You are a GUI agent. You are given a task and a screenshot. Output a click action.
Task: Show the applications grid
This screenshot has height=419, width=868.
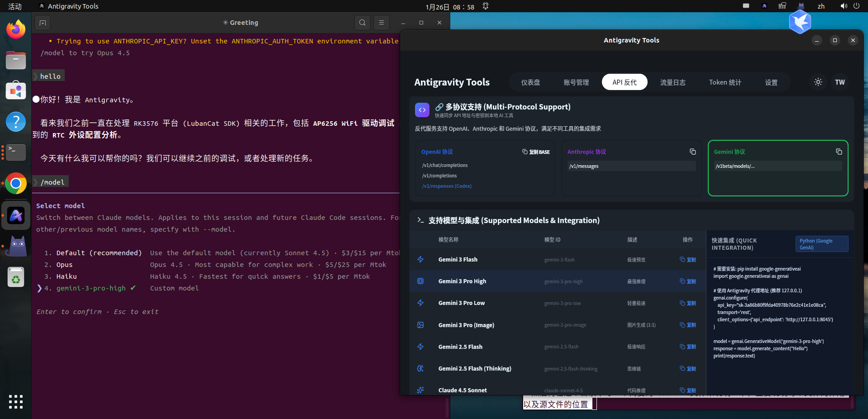pos(16,402)
